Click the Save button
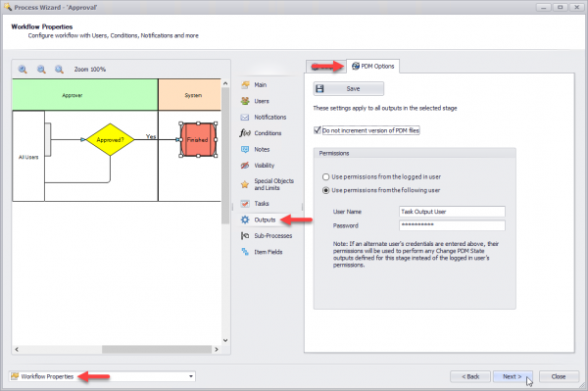Viewport: 588px width, 391px height. (x=348, y=89)
